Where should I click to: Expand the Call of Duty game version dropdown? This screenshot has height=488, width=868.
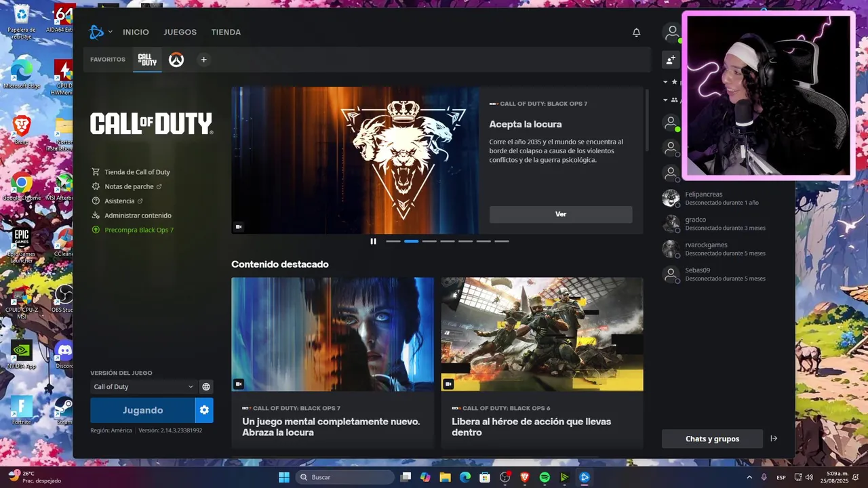pyautogui.click(x=143, y=387)
